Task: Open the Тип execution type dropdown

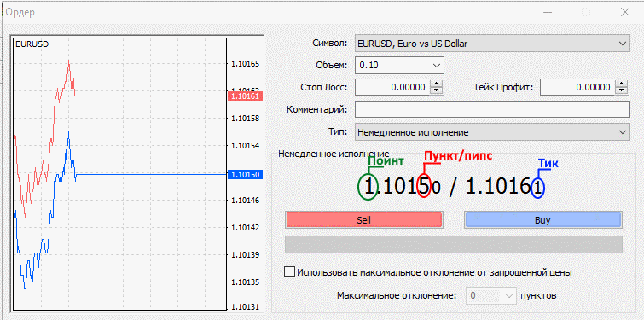Action: [492, 132]
